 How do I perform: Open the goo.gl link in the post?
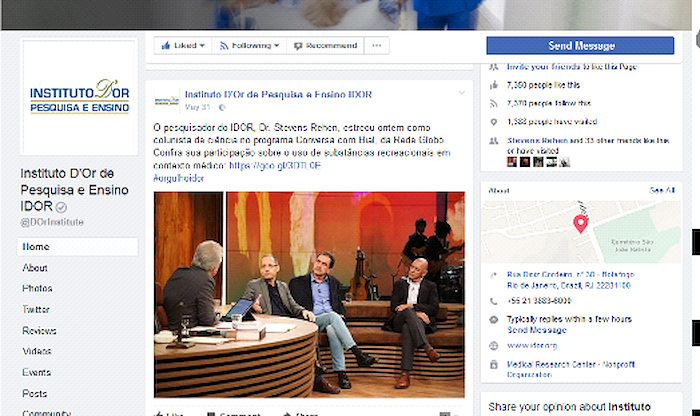(x=275, y=166)
